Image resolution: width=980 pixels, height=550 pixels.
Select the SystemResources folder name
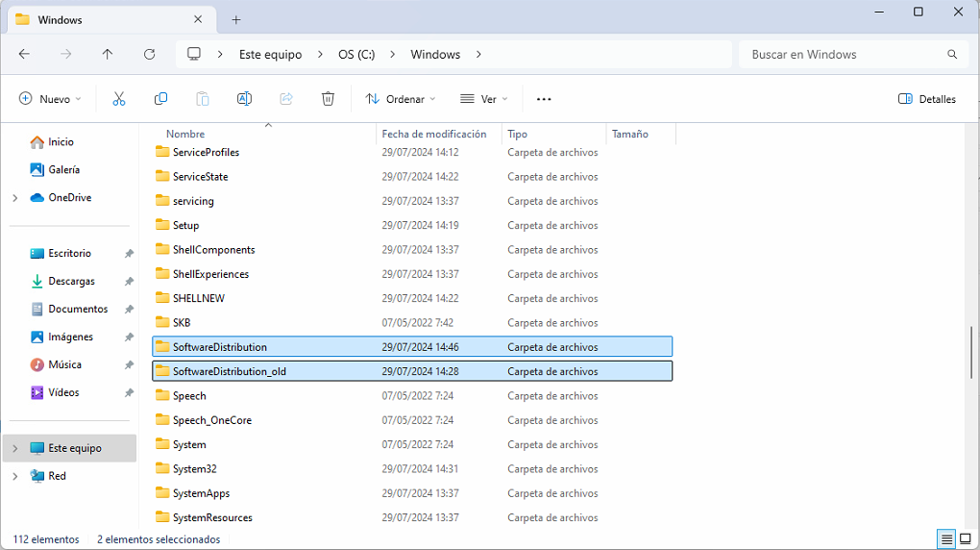(212, 517)
